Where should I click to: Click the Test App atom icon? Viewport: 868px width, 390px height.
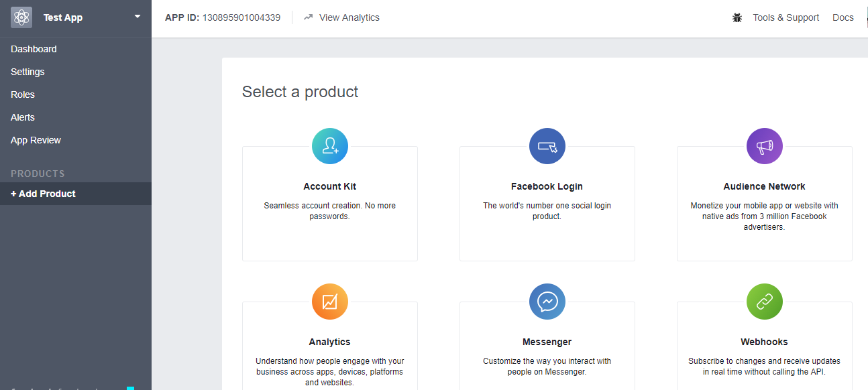point(21,17)
